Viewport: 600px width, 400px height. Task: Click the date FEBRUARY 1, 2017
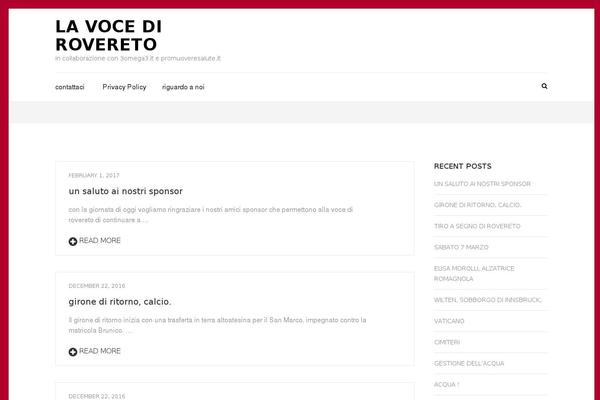[x=94, y=175]
